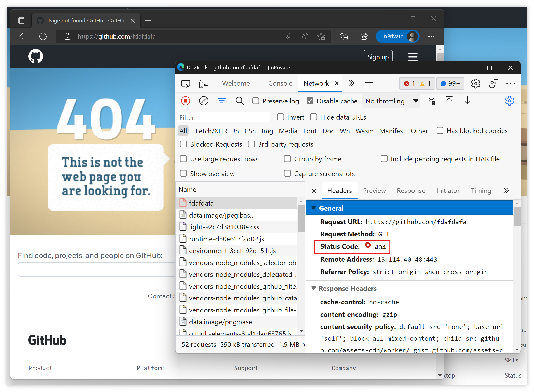
Task: Check Blocked Requests
Action: pyautogui.click(x=183, y=144)
